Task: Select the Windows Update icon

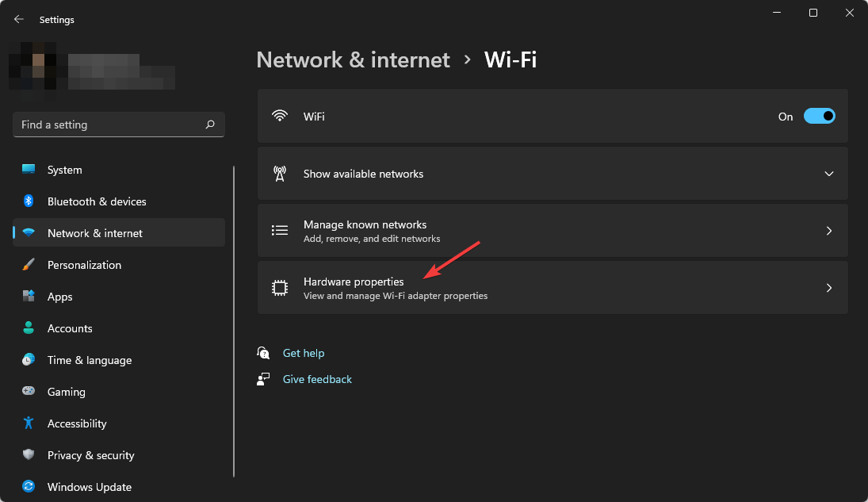Action: pos(29,486)
